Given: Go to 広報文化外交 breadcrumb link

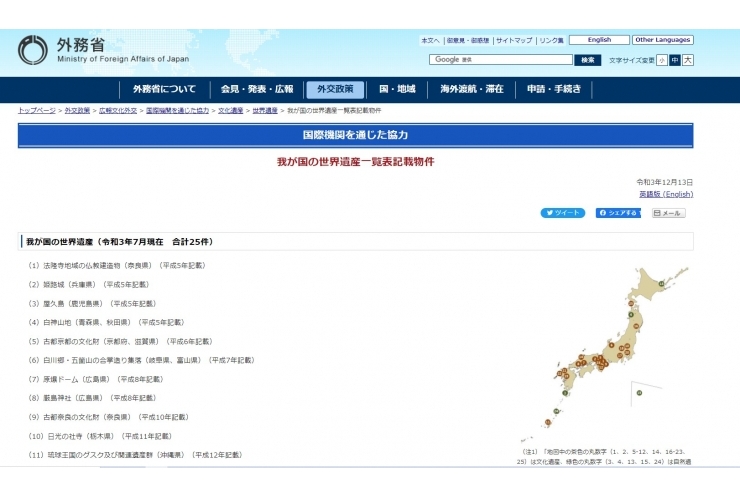Looking at the screenshot, I should point(118,110).
